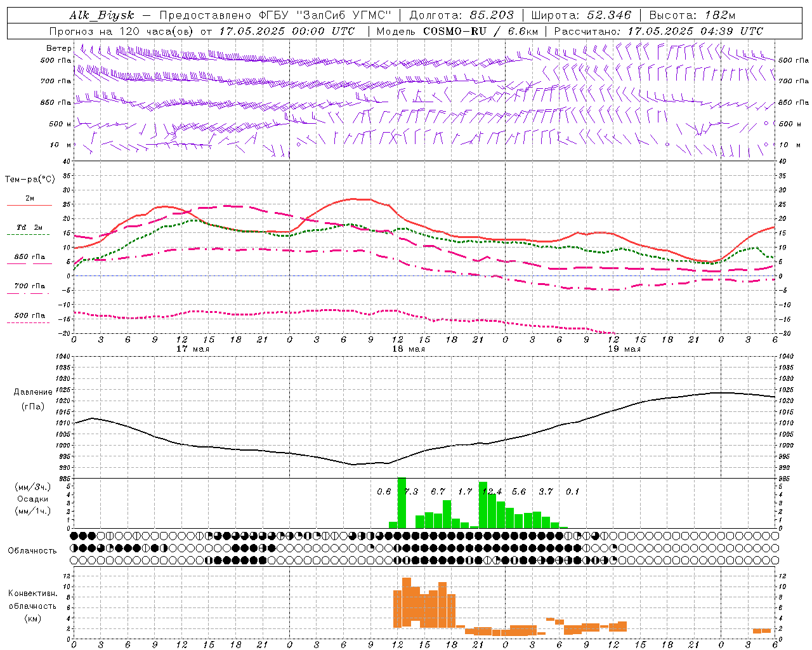Screen dimensions: 812x650
Task: Click the (мм/1ч.) precipitation unit label
Action: tap(33, 511)
